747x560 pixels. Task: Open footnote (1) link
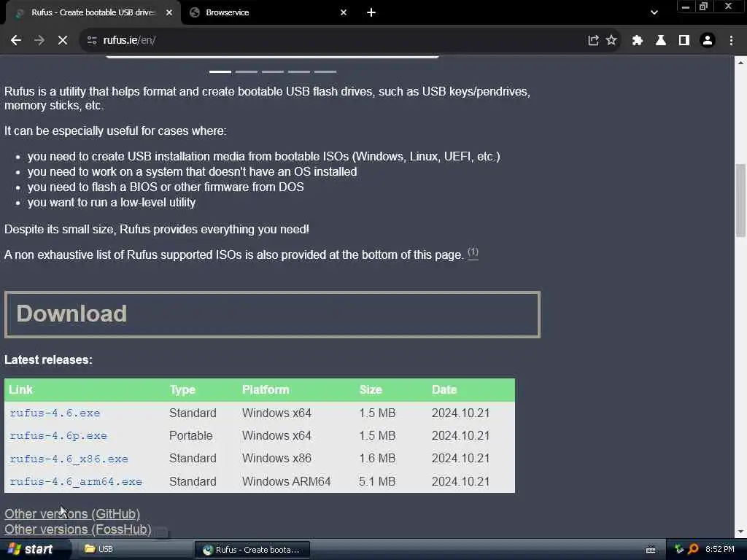pyautogui.click(x=473, y=252)
